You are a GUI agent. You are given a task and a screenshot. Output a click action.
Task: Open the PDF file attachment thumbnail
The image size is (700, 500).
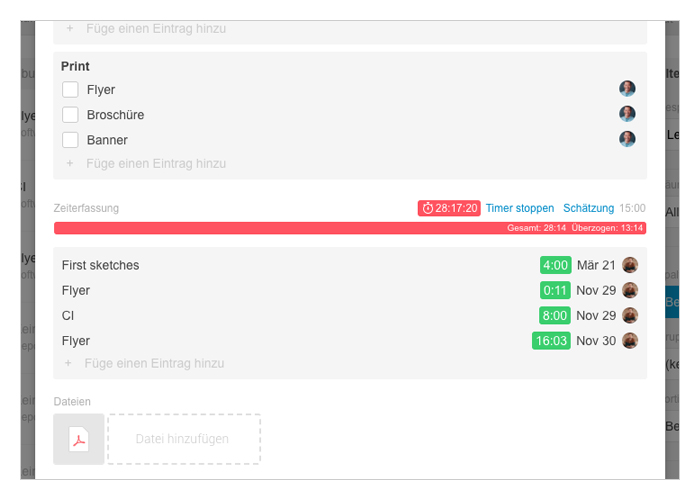tap(79, 439)
